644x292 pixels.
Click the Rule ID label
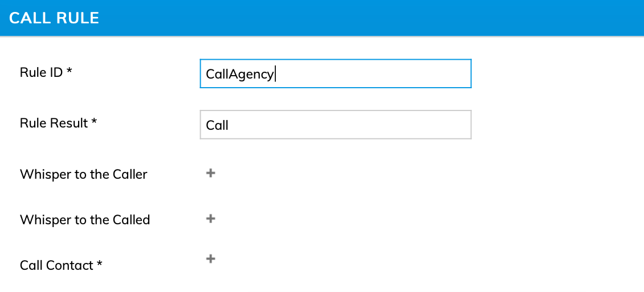coord(42,72)
